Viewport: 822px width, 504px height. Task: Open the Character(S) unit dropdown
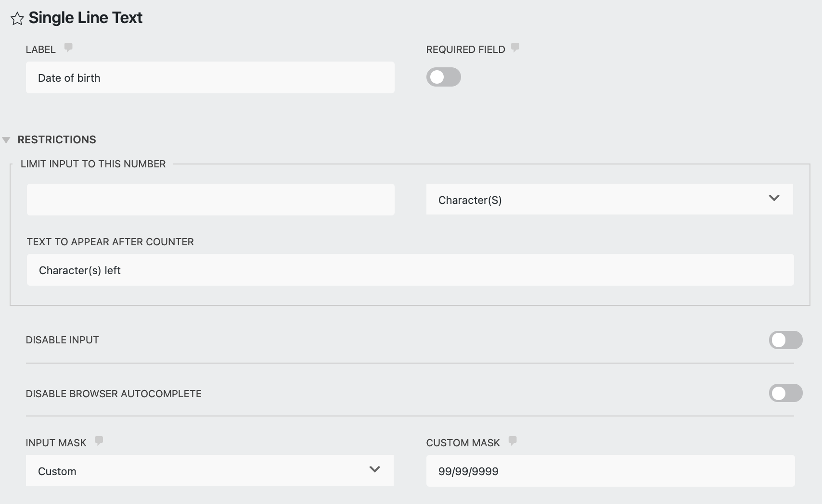609,199
